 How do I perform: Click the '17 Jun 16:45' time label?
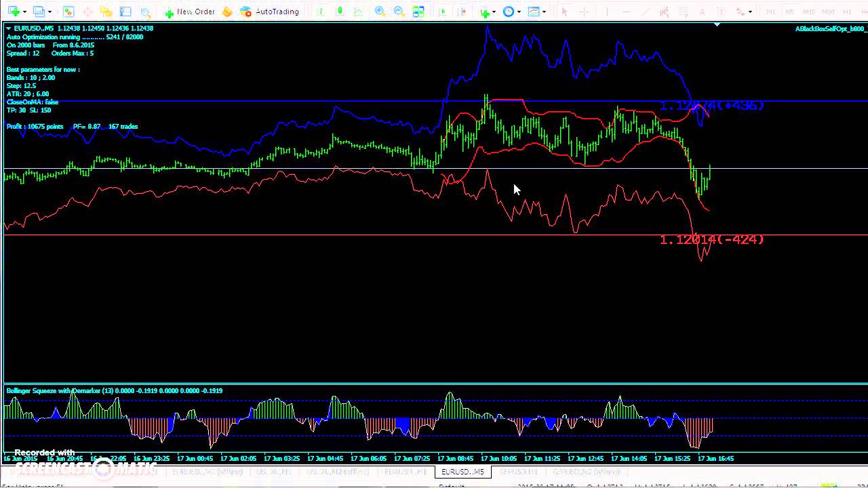click(716, 458)
